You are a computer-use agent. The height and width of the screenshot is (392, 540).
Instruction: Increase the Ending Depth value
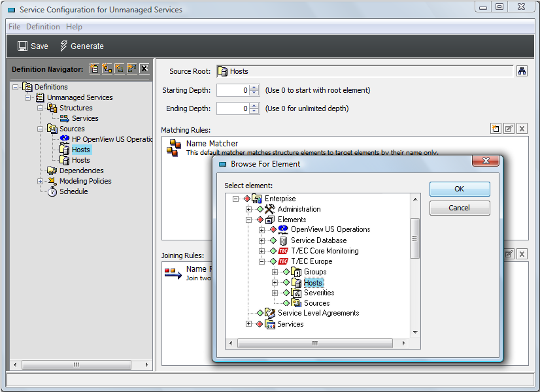(x=254, y=106)
